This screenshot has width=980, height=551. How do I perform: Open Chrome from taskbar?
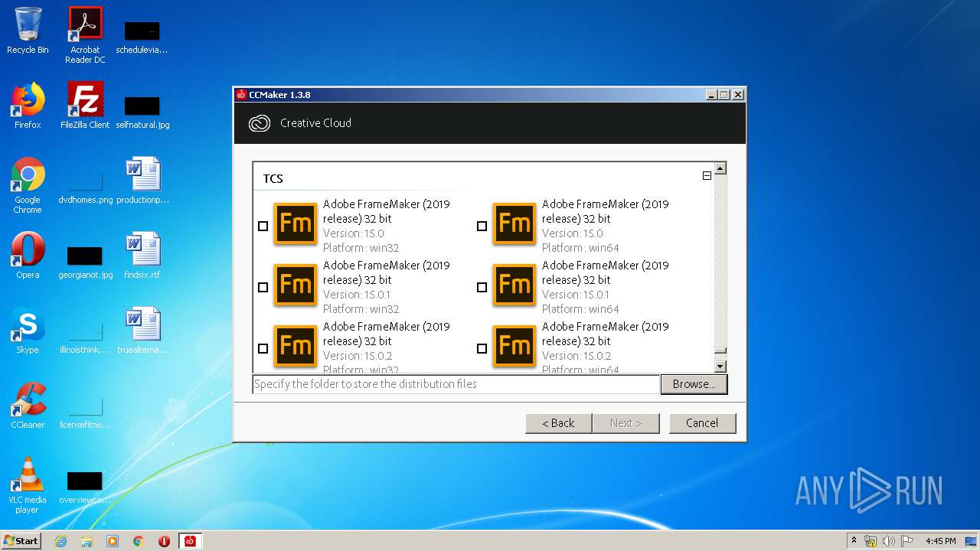[139, 541]
